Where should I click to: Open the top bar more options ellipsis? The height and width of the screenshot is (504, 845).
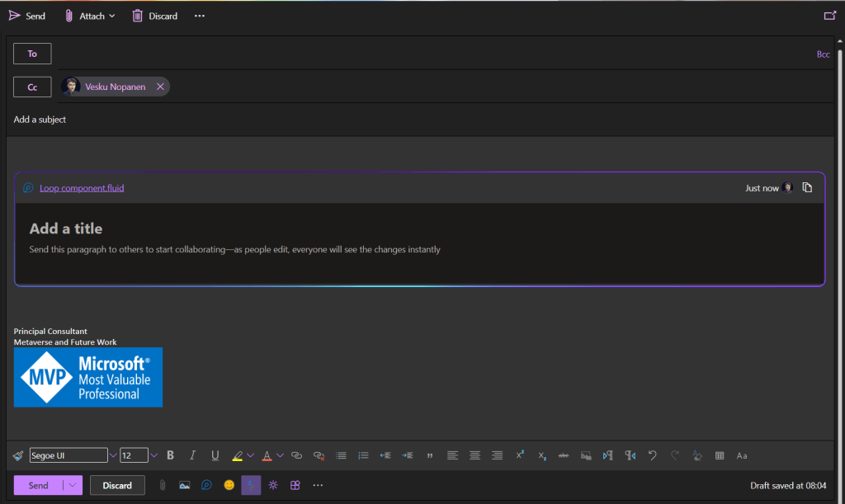(x=199, y=16)
